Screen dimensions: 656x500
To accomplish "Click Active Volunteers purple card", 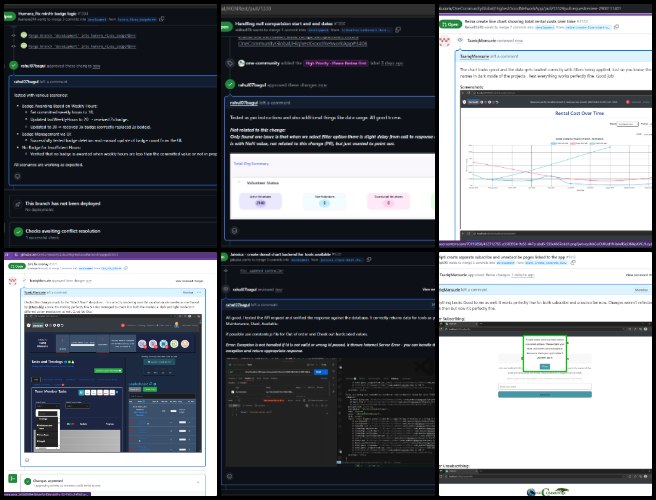I will pyautogui.click(x=260, y=201).
